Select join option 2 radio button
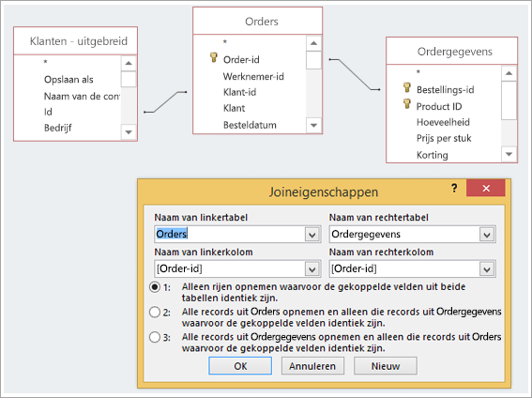This screenshot has width=532, height=398. click(x=155, y=312)
